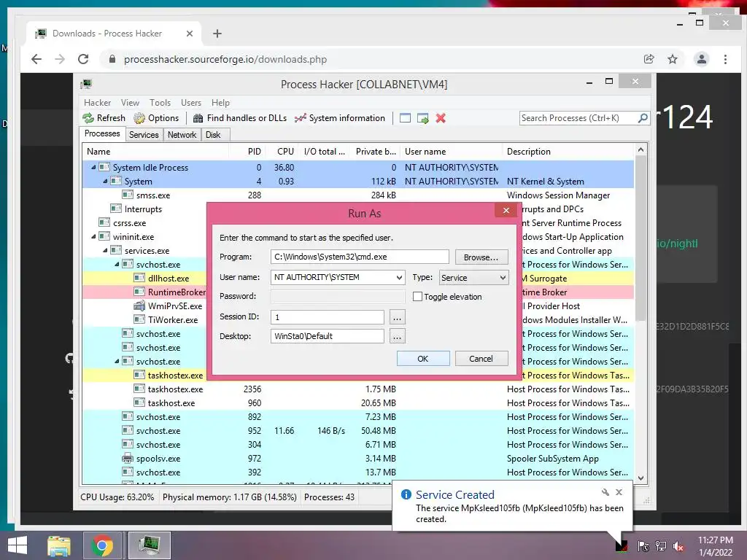Viewport: 747px width, 560px height.
Task: Click the Search Processes field
Action: [578, 118]
